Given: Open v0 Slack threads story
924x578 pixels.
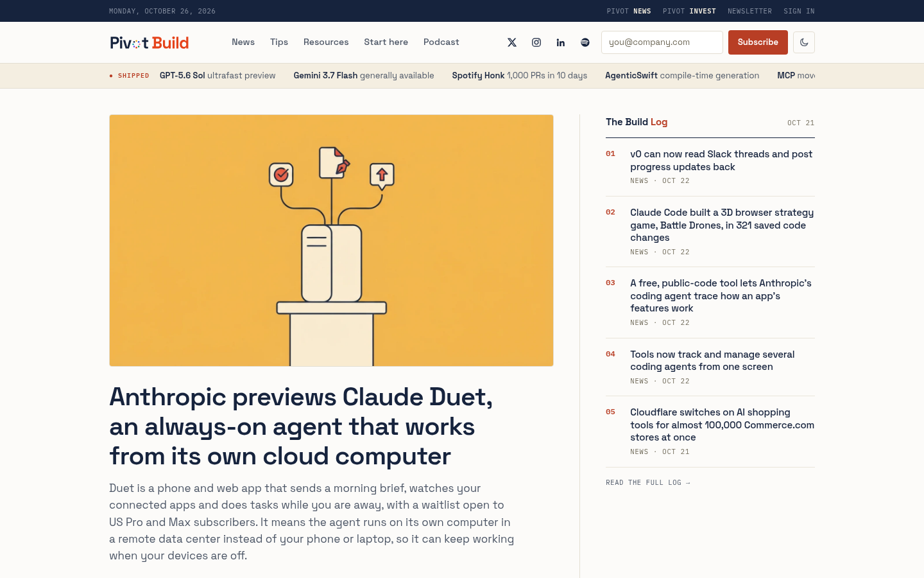Looking at the screenshot, I should pos(721,161).
